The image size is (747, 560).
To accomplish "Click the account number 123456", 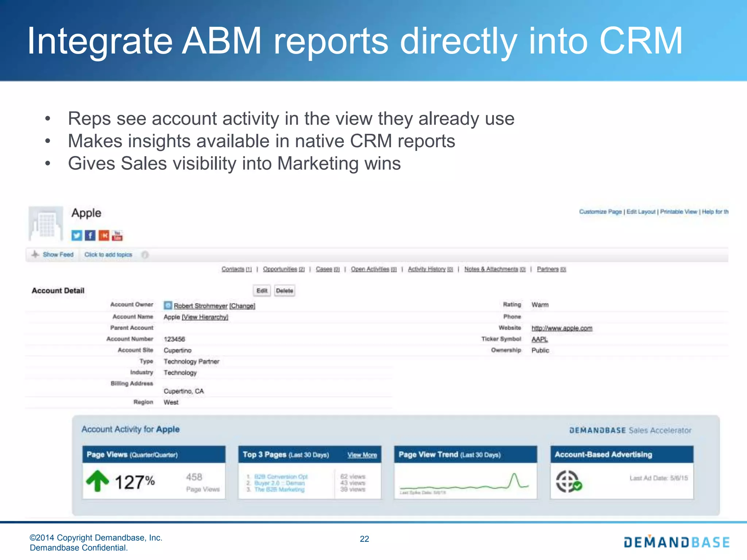I will tap(174, 339).
